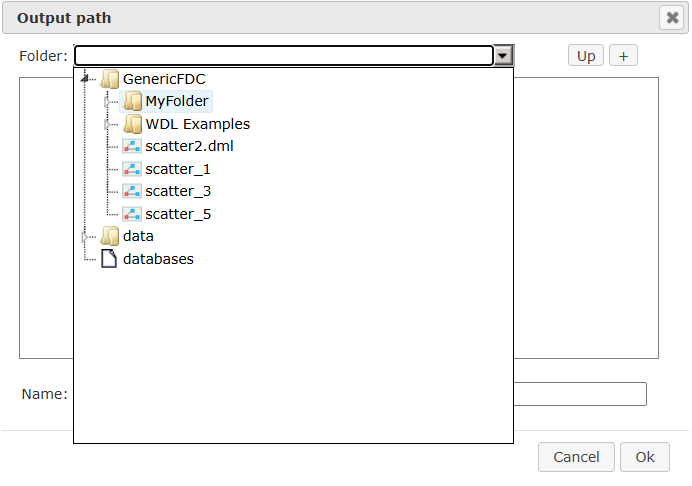Expand the MyFolder tree node
692x486 pixels.
click(x=107, y=102)
